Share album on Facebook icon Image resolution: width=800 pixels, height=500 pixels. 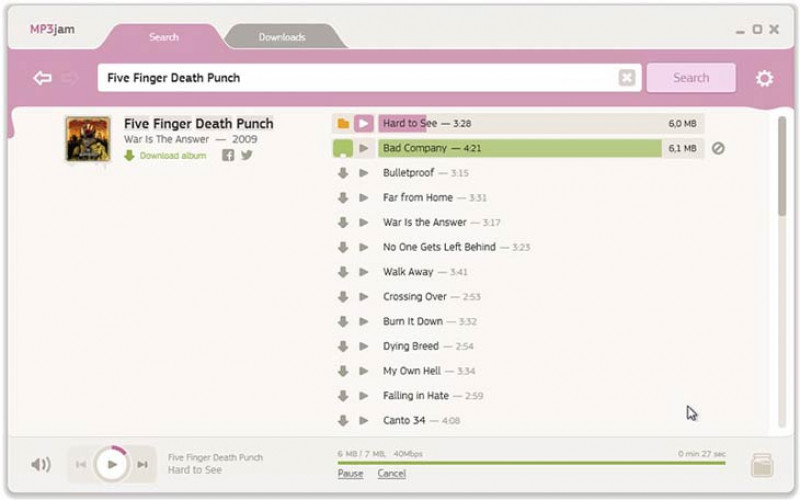(228, 155)
